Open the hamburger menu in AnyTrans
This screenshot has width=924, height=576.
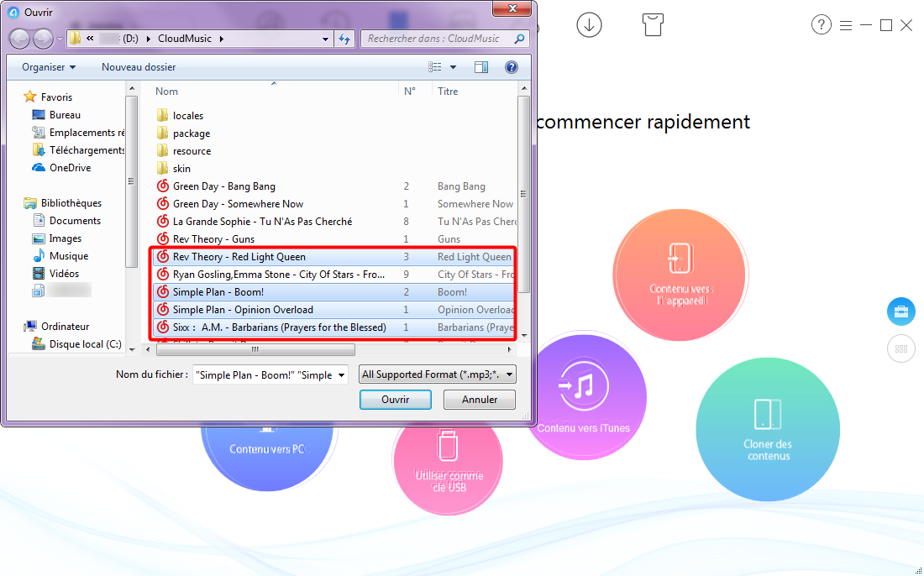[x=846, y=25]
